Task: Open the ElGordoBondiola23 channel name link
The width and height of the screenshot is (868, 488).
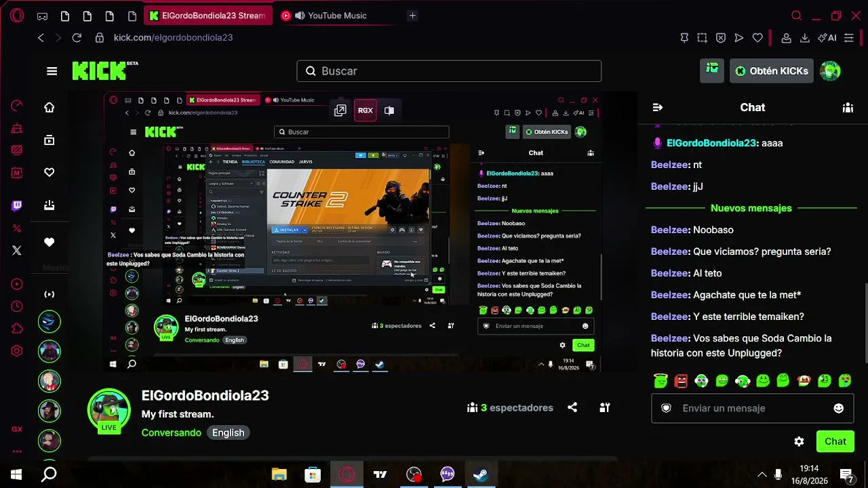Action: point(205,396)
